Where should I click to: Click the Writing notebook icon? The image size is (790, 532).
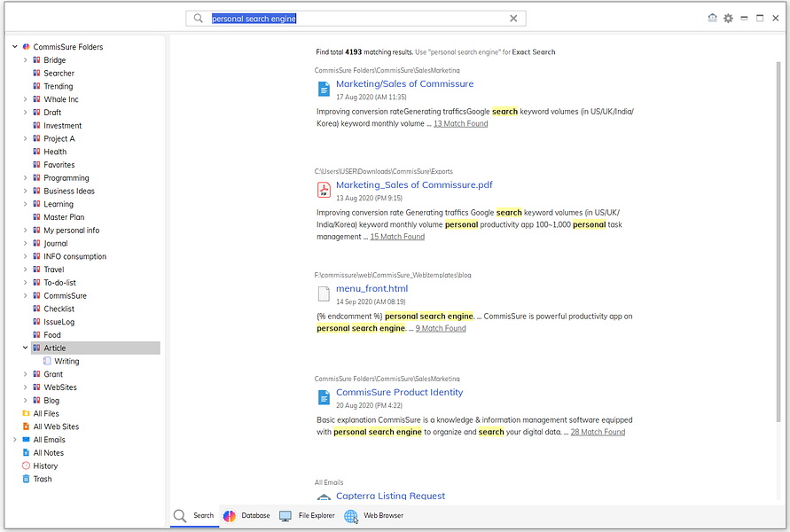click(47, 361)
